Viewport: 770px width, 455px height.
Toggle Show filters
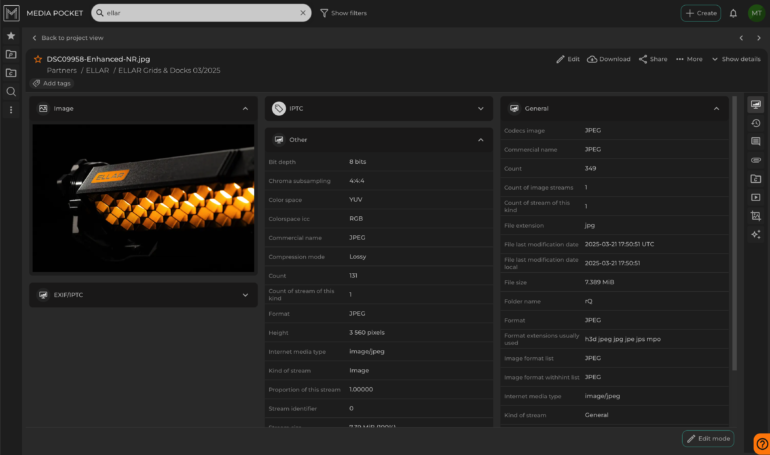(343, 13)
